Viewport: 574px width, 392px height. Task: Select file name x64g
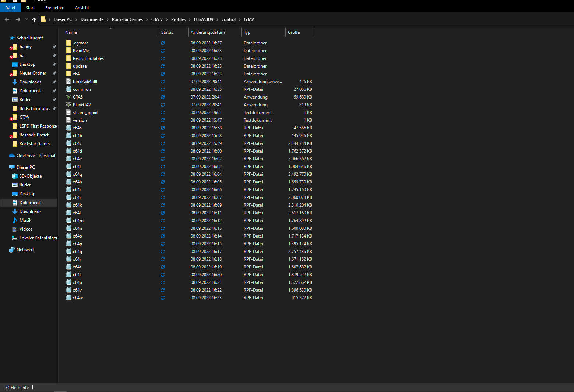[x=77, y=174]
